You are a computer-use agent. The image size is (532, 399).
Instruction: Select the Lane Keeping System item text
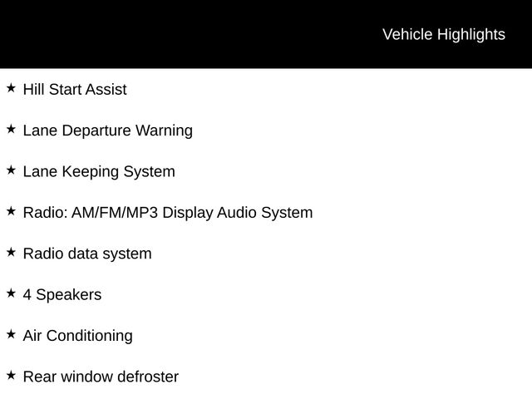99,172
